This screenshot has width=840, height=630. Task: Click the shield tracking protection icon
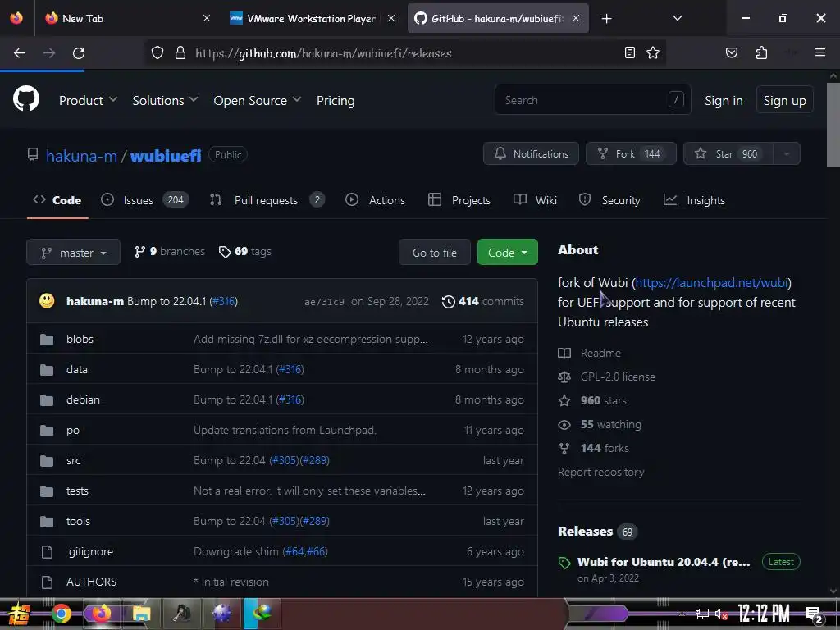coord(157,53)
